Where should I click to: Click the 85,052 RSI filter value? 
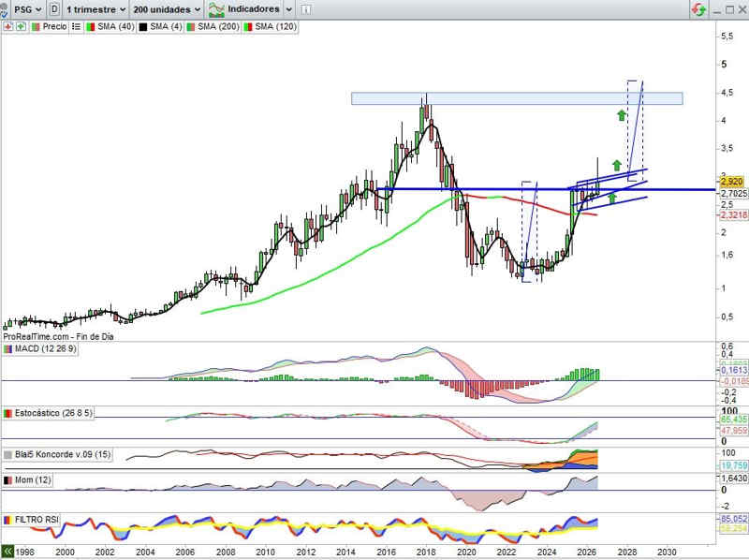pyautogui.click(x=734, y=519)
